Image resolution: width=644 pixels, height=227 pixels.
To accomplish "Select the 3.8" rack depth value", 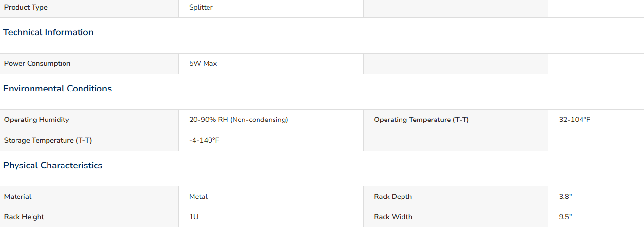I will coord(566,197).
